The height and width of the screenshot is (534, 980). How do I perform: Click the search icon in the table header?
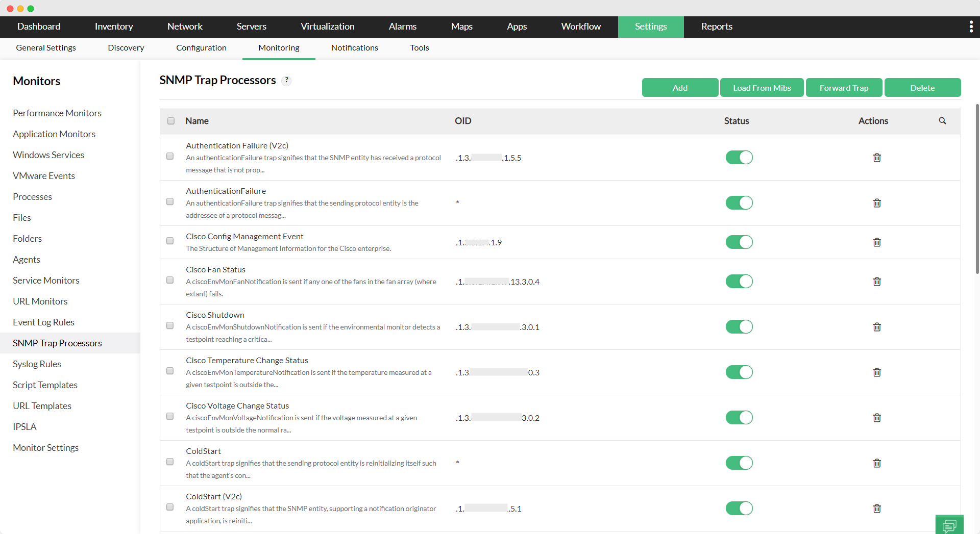tap(942, 121)
